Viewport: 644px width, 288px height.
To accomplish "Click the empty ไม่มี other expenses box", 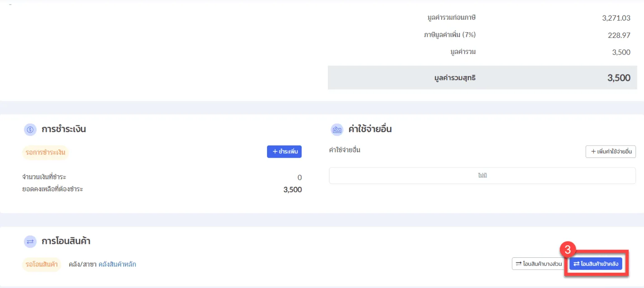I will pos(482,176).
